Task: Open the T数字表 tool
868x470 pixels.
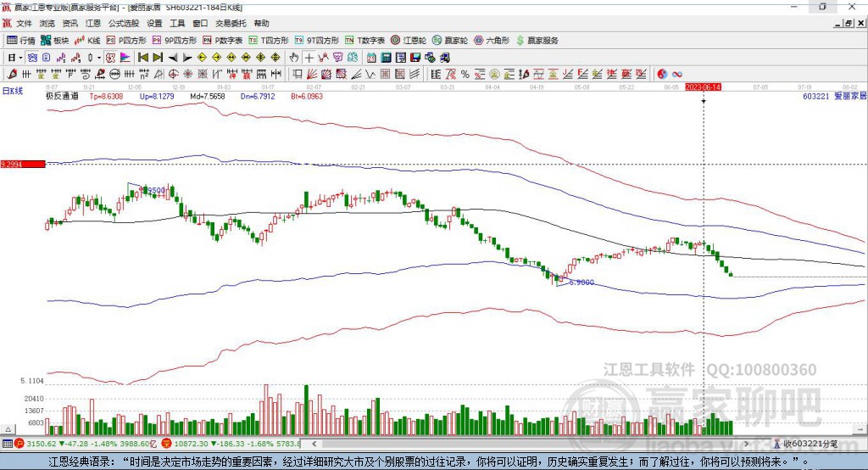Action: (364, 41)
